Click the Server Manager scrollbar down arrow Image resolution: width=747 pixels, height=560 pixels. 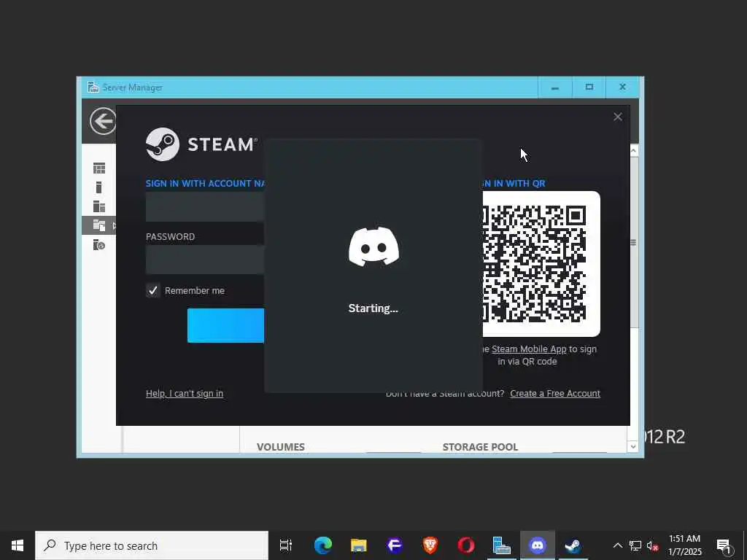pyautogui.click(x=634, y=446)
